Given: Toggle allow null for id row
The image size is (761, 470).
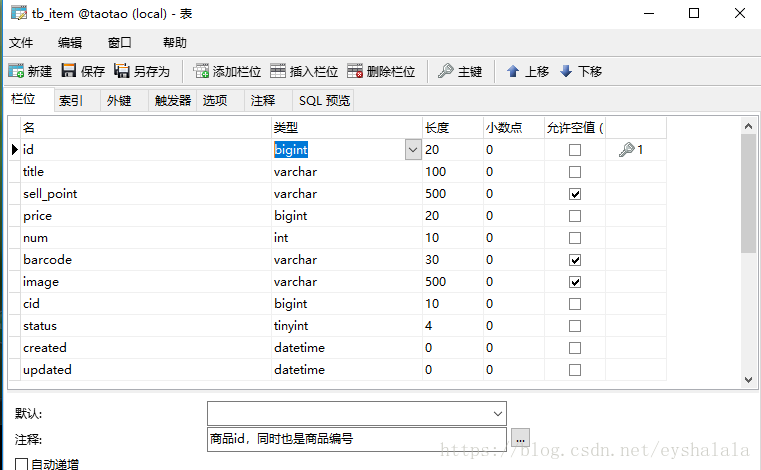Looking at the screenshot, I should (x=575, y=150).
